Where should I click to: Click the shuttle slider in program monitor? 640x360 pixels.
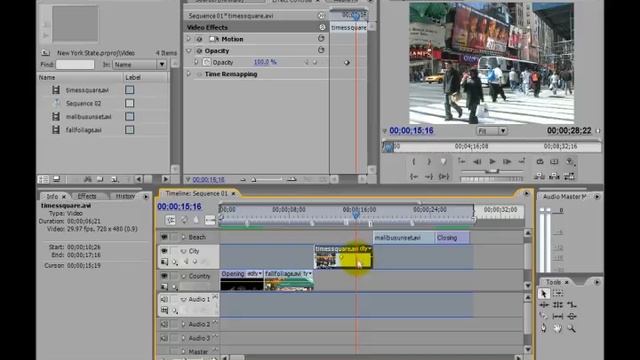point(493,171)
